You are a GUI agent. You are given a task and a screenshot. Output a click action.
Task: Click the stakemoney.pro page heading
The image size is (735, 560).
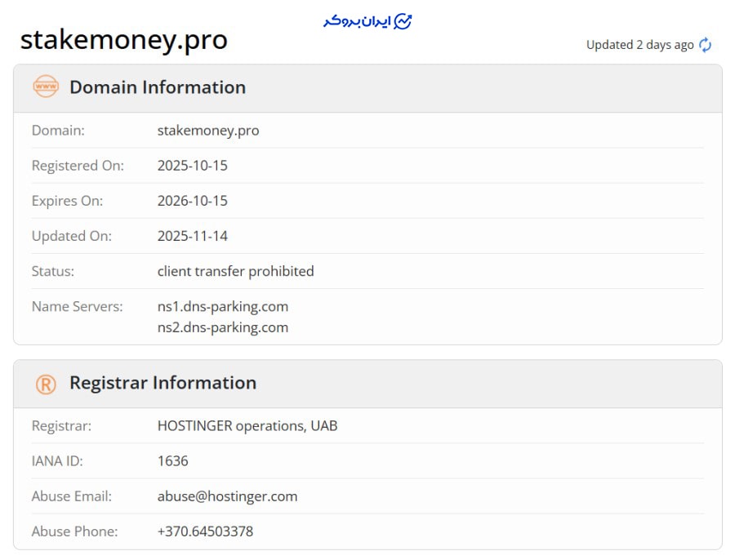[123, 39]
